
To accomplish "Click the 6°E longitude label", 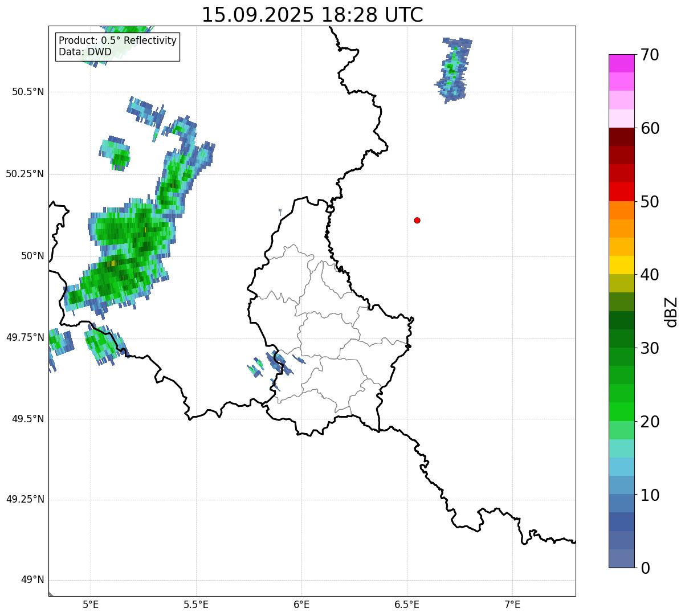I will tap(301, 604).
